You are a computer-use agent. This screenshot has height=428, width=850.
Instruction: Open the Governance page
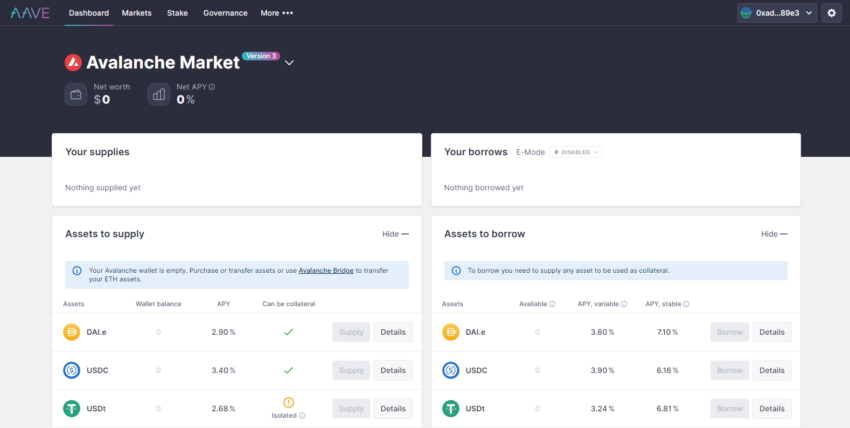225,13
